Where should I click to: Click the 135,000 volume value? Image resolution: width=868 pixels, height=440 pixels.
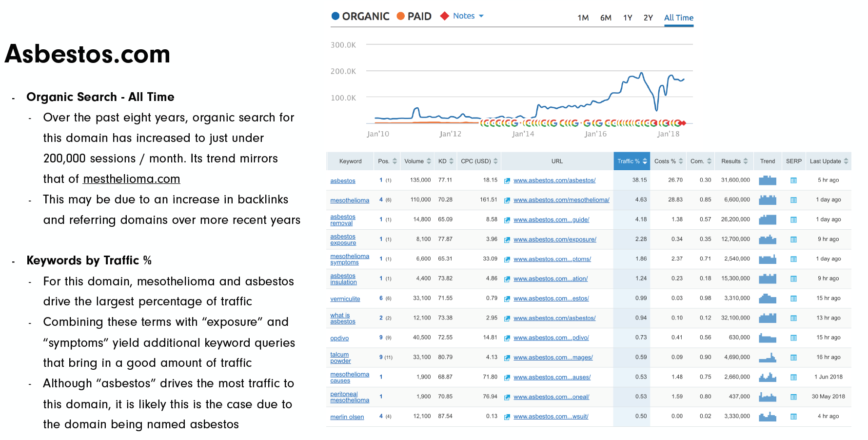(420, 180)
